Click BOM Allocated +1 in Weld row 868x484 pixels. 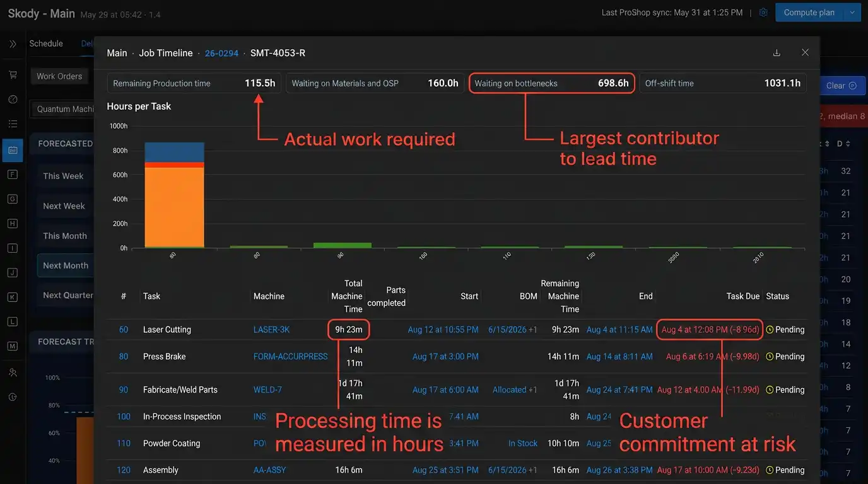click(x=515, y=390)
